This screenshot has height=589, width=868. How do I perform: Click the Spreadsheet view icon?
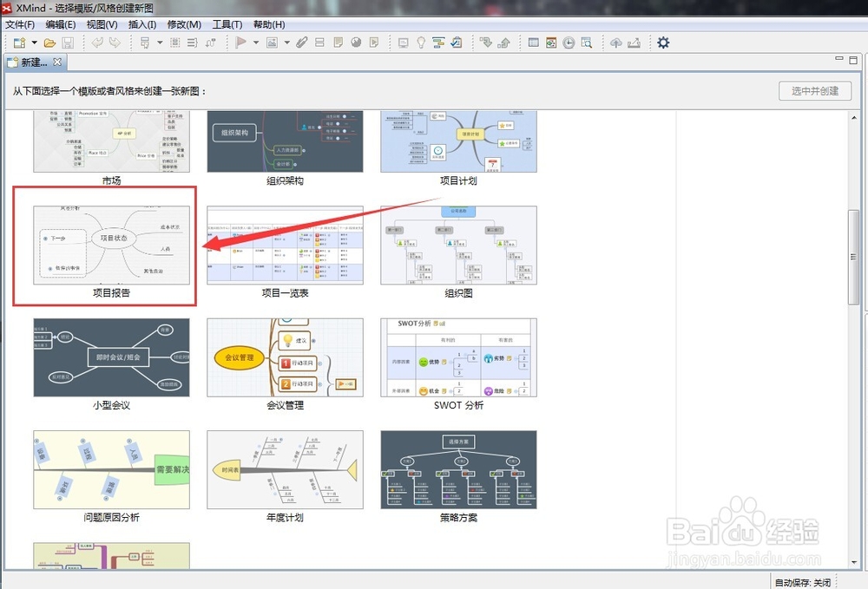(534, 43)
